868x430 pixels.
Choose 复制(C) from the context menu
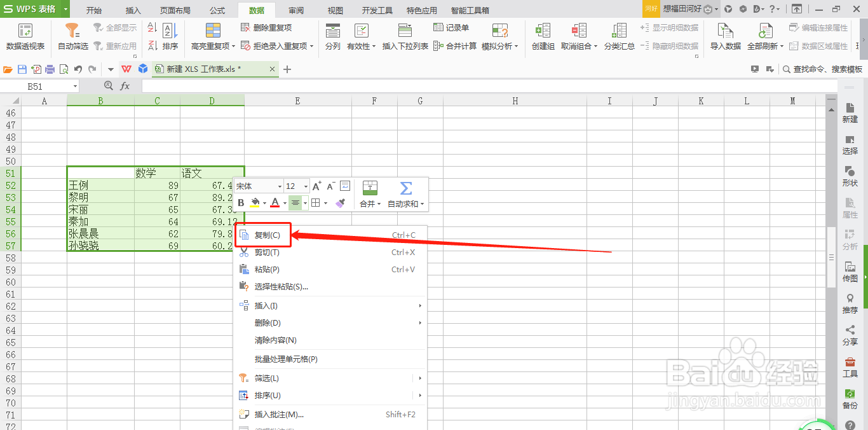[330, 235]
